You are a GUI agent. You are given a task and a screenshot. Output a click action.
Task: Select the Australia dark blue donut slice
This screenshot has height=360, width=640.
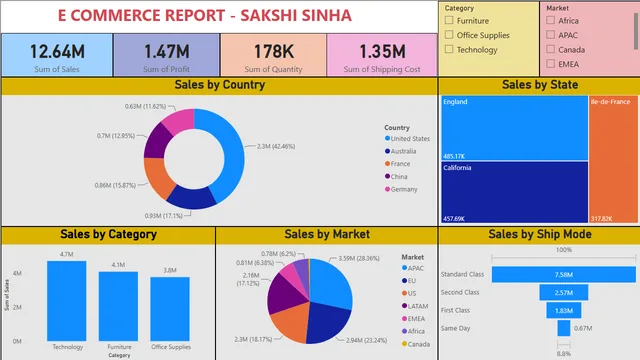[x=192, y=198]
